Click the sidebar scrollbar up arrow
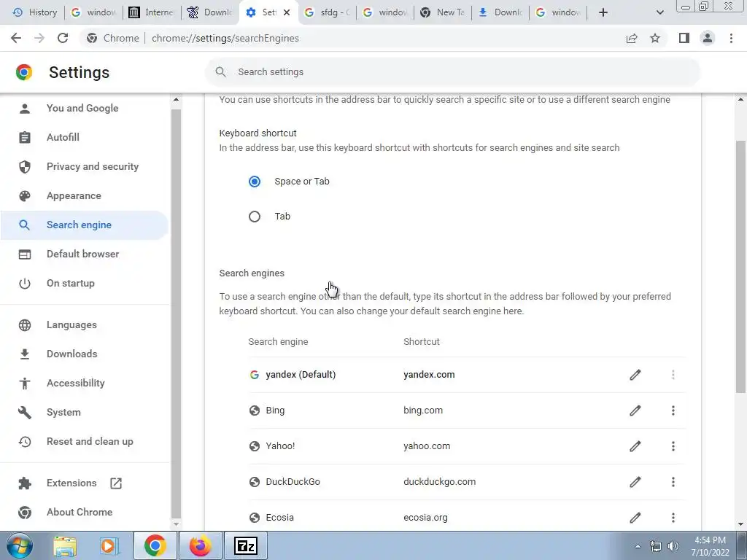Image resolution: width=747 pixels, height=560 pixels. pyautogui.click(x=176, y=99)
